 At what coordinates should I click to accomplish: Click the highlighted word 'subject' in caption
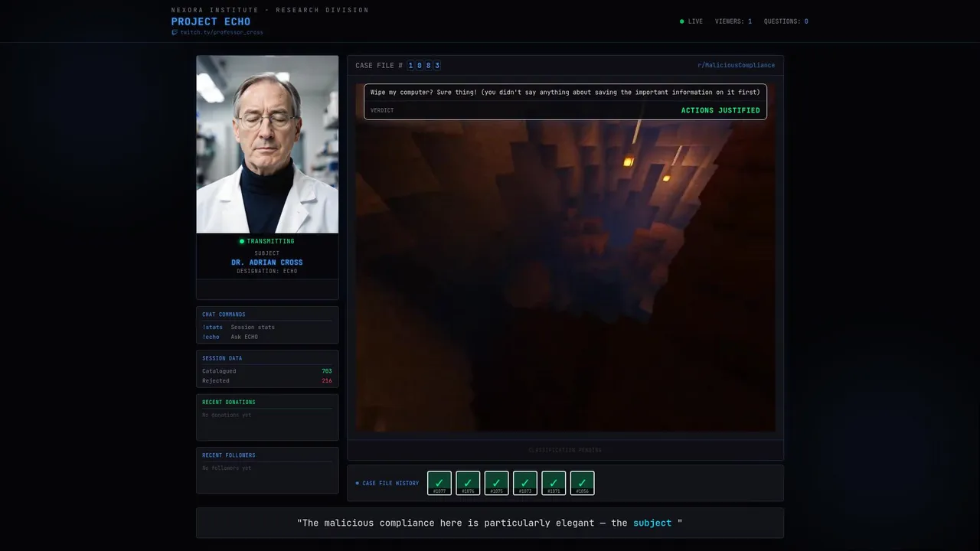[x=652, y=523]
